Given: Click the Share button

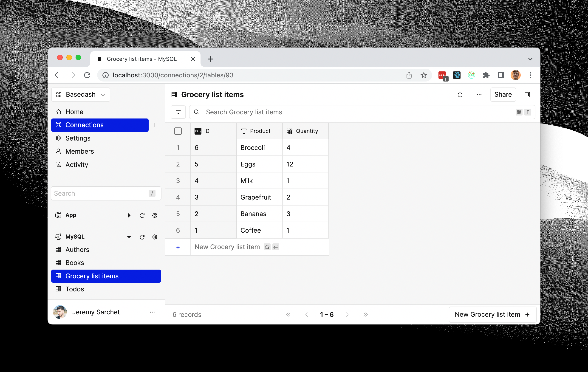Looking at the screenshot, I should (503, 95).
